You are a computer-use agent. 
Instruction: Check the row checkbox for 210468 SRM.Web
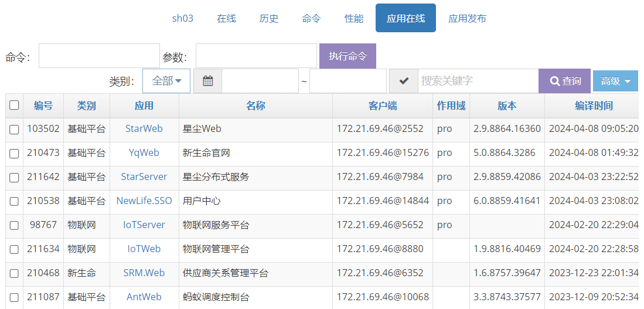pyautogui.click(x=15, y=273)
